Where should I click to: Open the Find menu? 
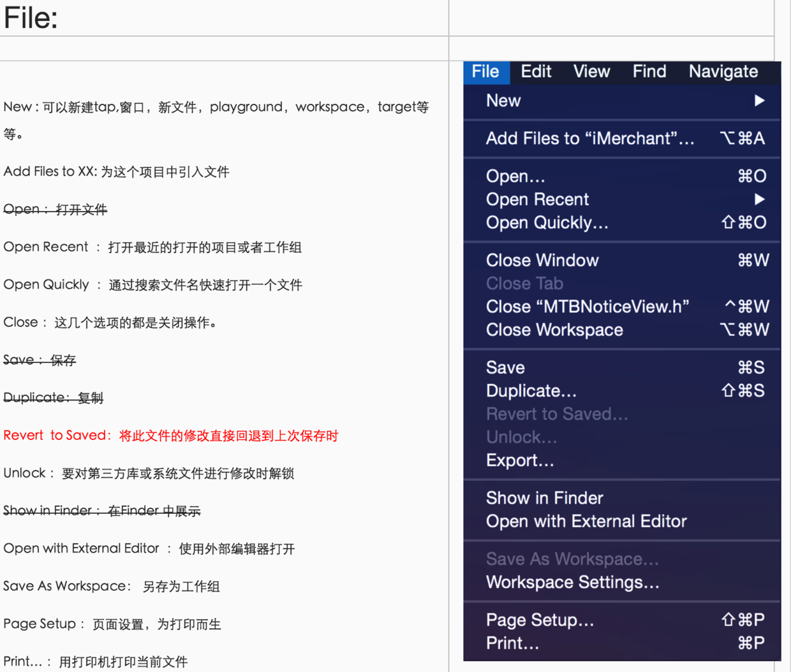[649, 72]
